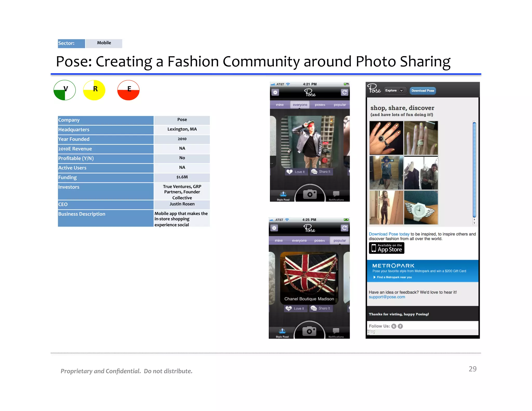
Task: Open Style Feed in bottom phone
Action: tap(282, 333)
